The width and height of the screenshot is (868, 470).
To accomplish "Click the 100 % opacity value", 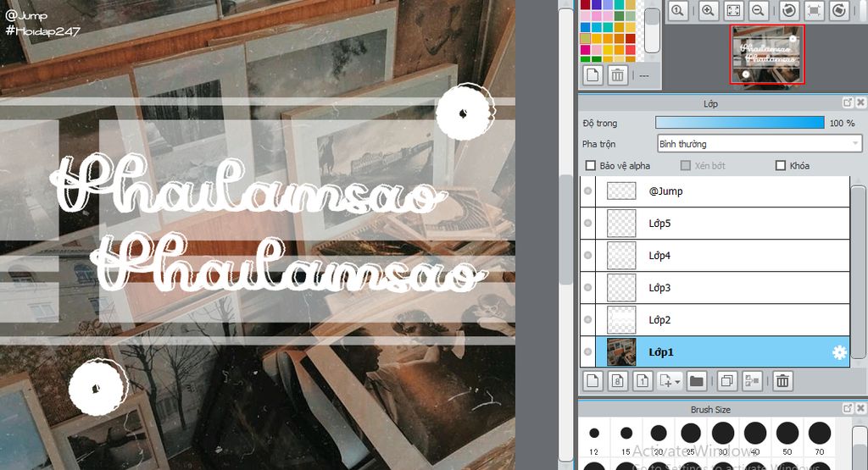I will tap(842, 123).
